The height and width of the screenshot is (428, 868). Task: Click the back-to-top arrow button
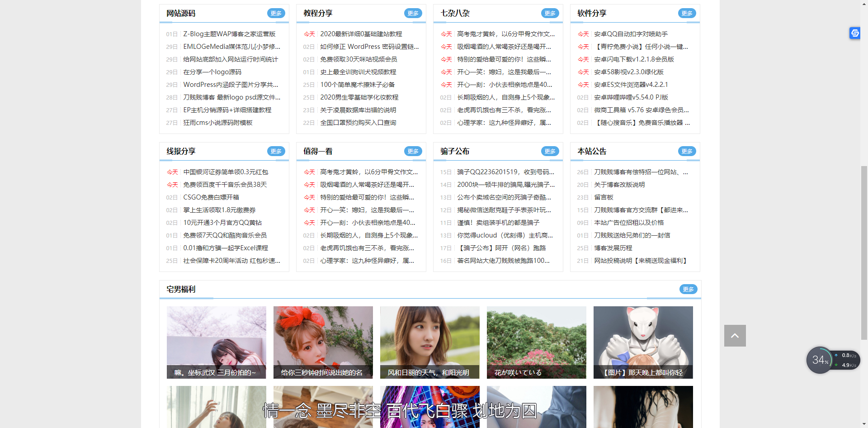(735, 336)
